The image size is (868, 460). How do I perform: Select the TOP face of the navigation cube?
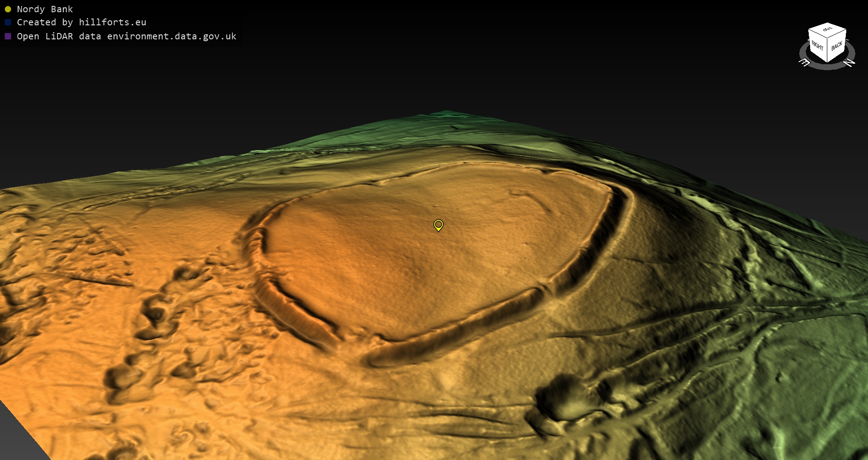click(x=827, y=30)
